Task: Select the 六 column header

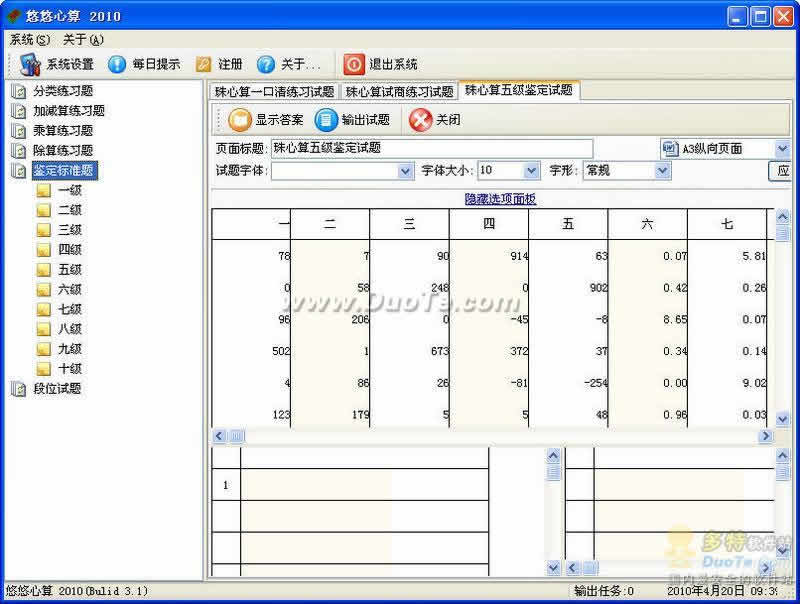Action: pyautogui.click(x=648, y=224)
